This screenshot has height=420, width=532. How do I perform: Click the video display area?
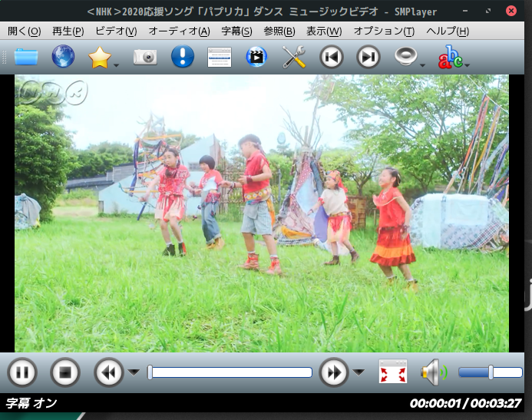262,213
